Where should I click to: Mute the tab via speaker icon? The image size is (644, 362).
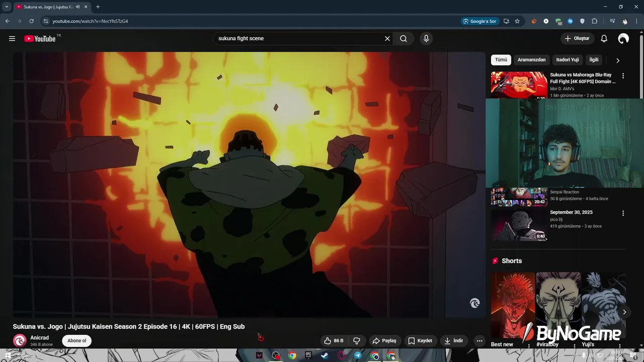[x=78, y=7]
